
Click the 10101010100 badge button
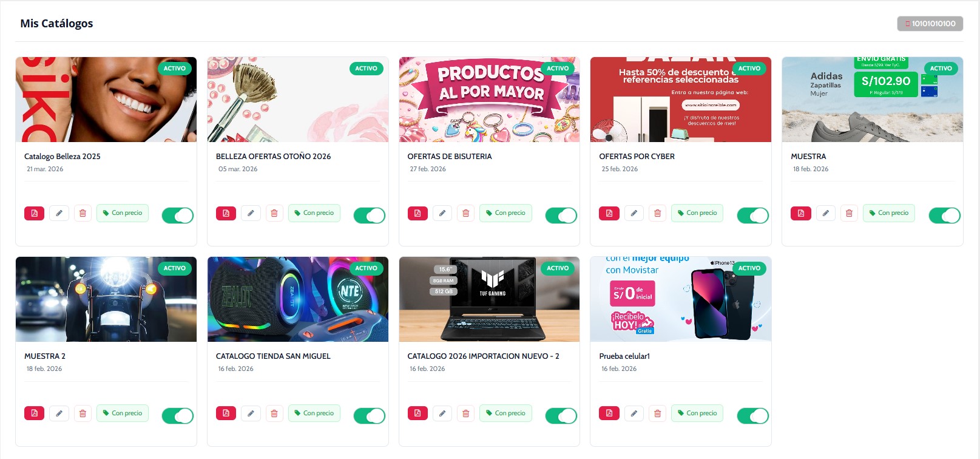coord(930,24)
